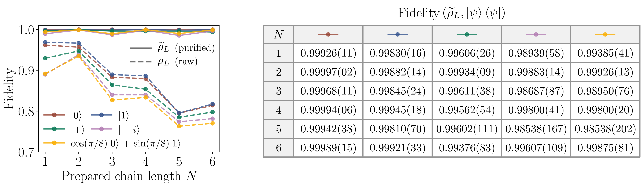Click the blue |1⟩ legend marker

coord(101,115)
